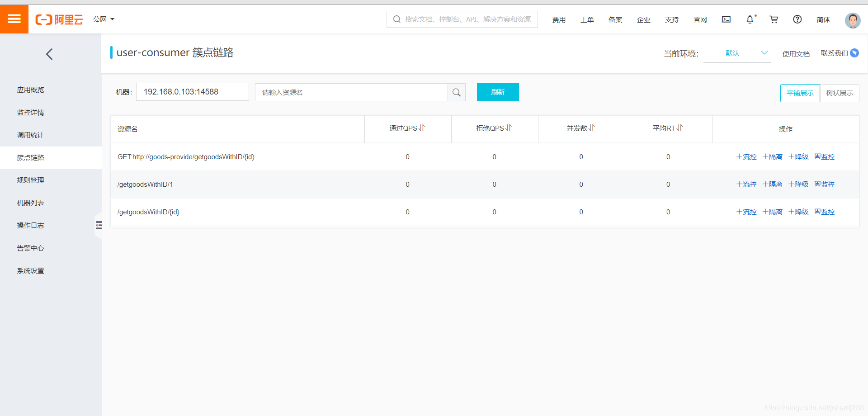This screenshot has width=868, height=416.
Task: Open 监控详情 in sidebar
Action: click(x=31, y=113)
